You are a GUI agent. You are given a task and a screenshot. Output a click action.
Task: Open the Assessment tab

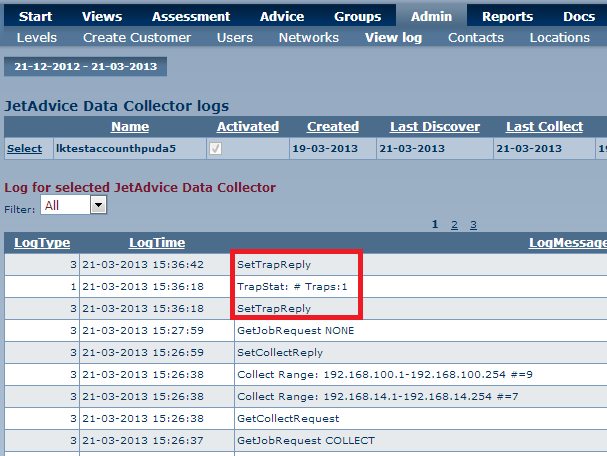click(x=191, y=16)
